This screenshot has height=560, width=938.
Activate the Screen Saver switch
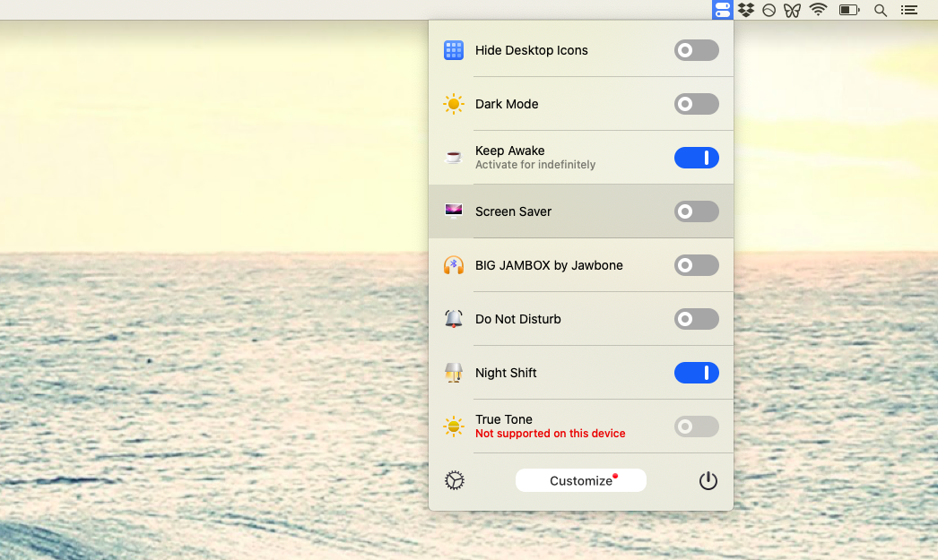pos(696,211)
